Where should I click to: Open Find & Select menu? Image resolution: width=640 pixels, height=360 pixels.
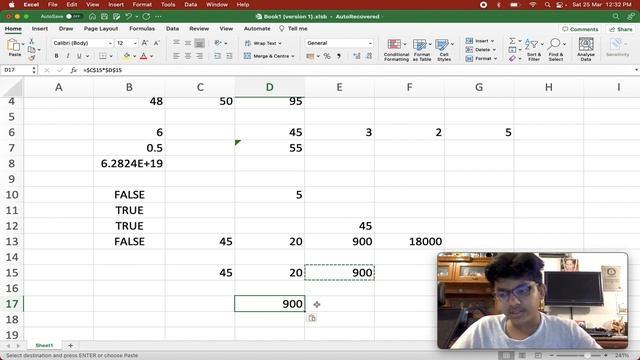click(556, 50)
